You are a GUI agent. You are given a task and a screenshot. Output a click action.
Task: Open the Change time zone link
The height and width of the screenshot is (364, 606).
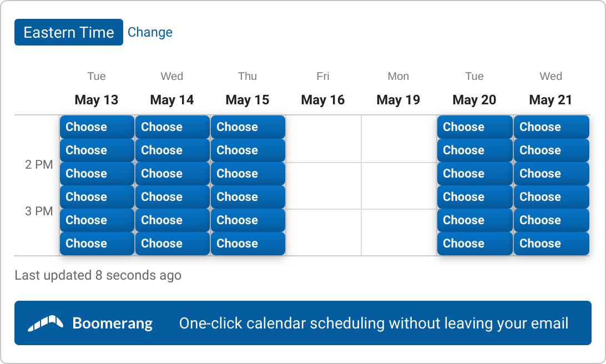(150, 32)
